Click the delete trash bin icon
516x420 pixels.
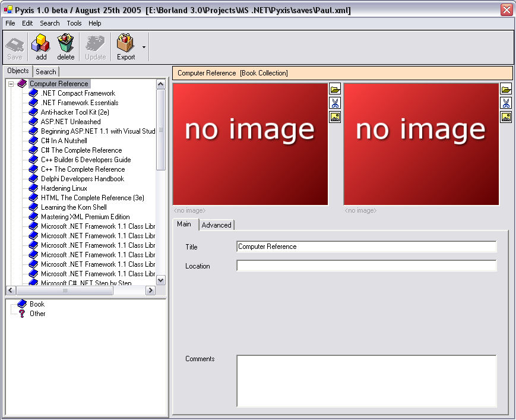click(65, 43)
